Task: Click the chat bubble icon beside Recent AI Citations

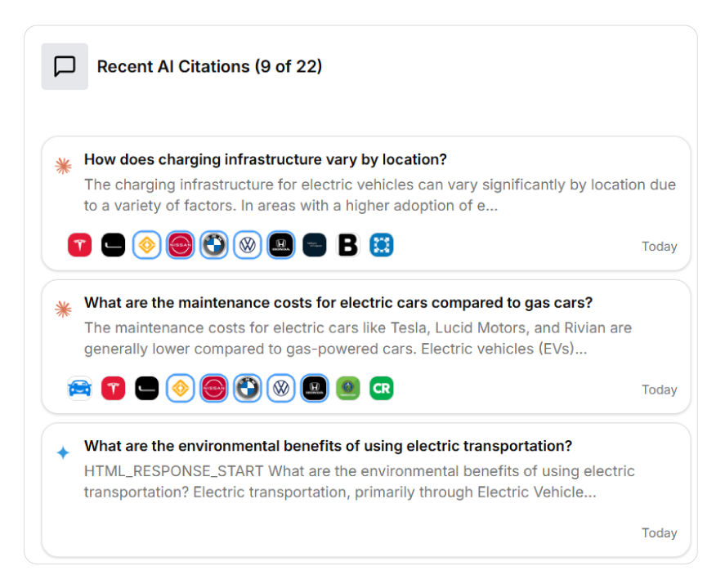Action: tap(65, 66)
